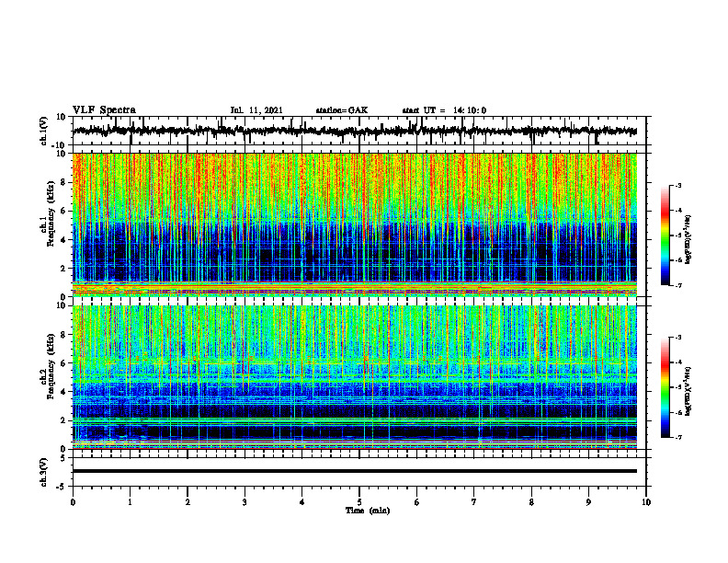Click the 'ch.1(V)' waveform axis label
The image size is (728, 563).
(44, 131)
